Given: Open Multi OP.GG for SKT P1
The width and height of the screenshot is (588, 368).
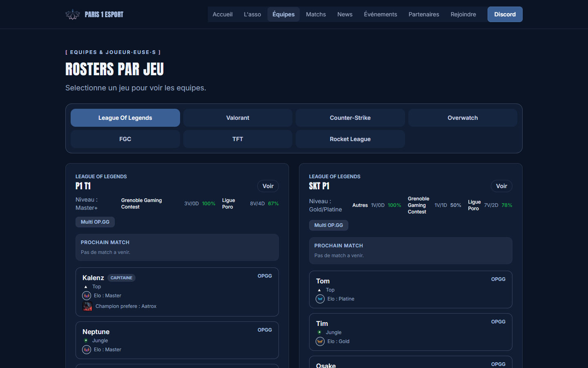Looking at the screenshot, I should [329, 225].
